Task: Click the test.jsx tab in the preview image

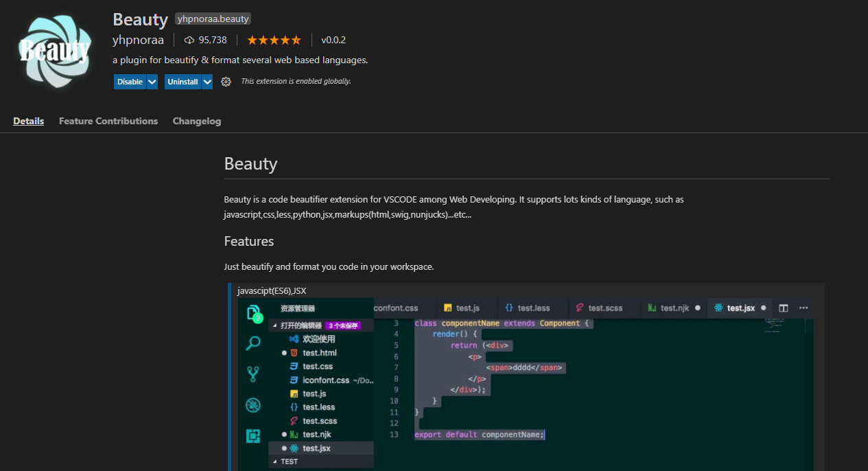Action: [740, 308]
